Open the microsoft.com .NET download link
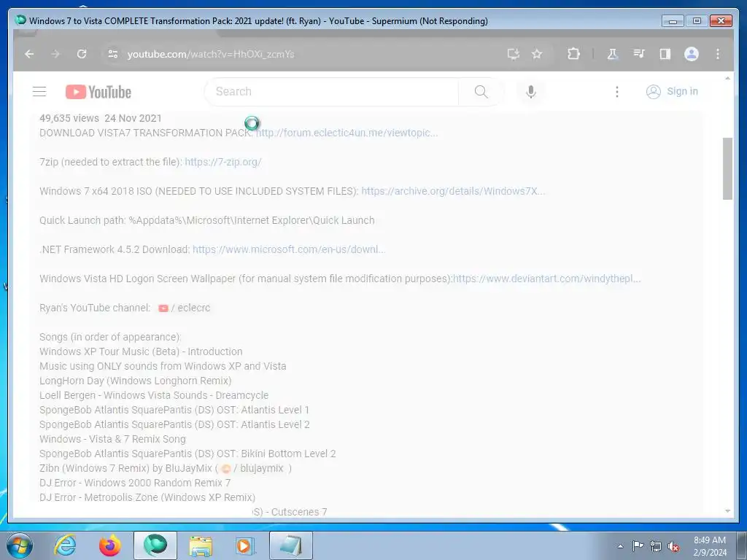This screenshot has width=747, height=560. (289, 249)
